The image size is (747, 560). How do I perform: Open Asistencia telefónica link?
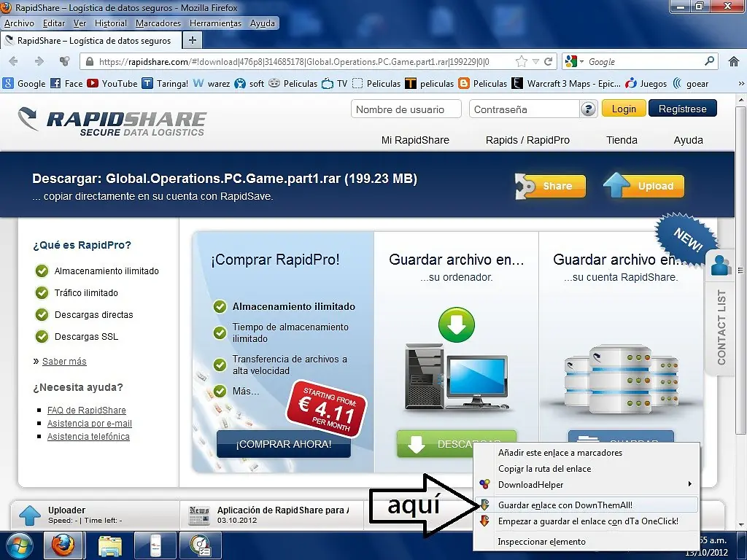(x=88, y=436)
